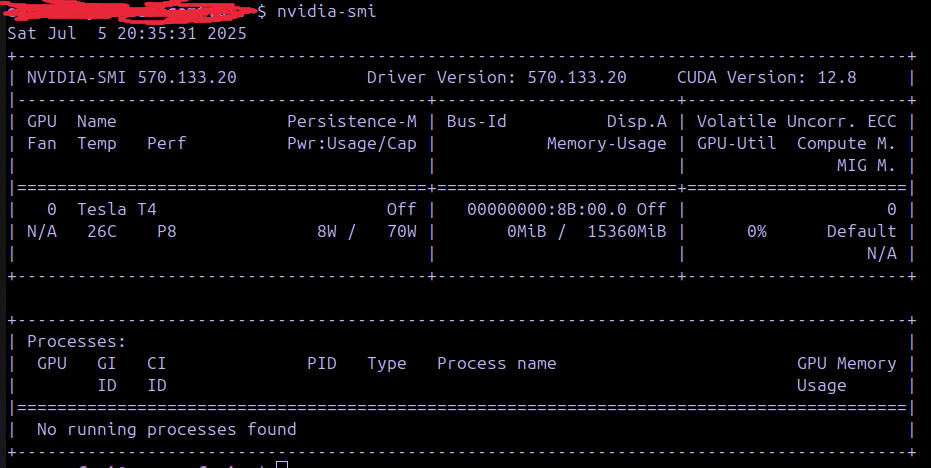The height and width of the screenshot is (468, 931).
Task: Select the Tesla T4 GPU name
Action: 116,210
